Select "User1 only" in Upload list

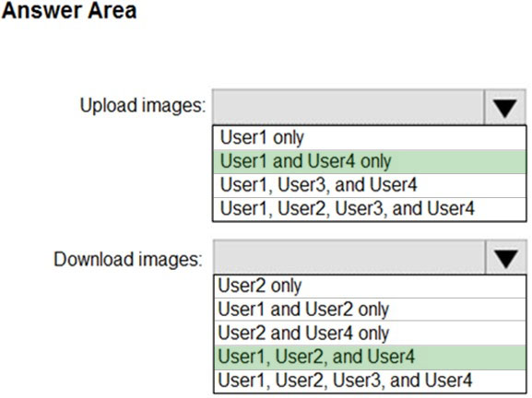[370, 137]
